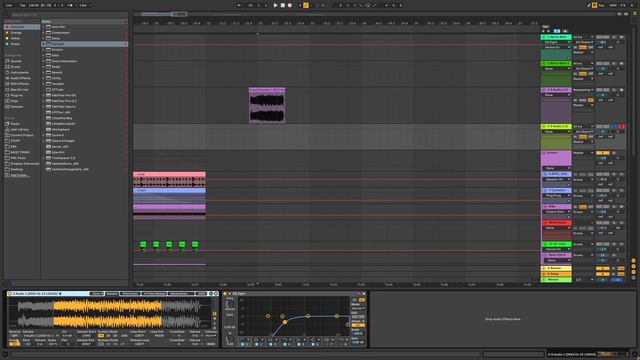Select the Utility device in browser
Screen dimensions: 640x360
pyautogui.click(x=84, y=78)
